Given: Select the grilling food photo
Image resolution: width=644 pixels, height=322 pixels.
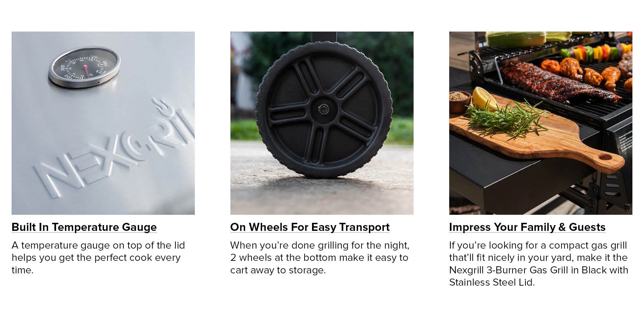Looking at the screenshot, I should coord(541,123).
